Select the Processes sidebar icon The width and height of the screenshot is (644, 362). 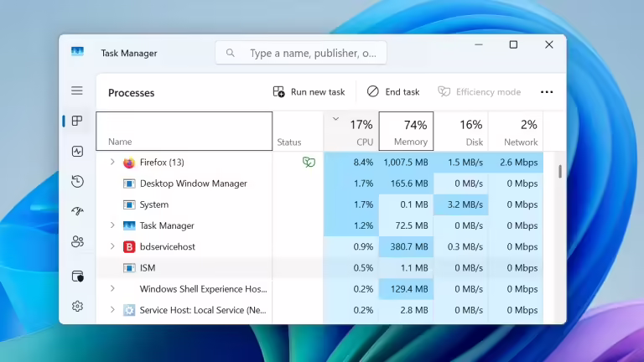[77, 121]
